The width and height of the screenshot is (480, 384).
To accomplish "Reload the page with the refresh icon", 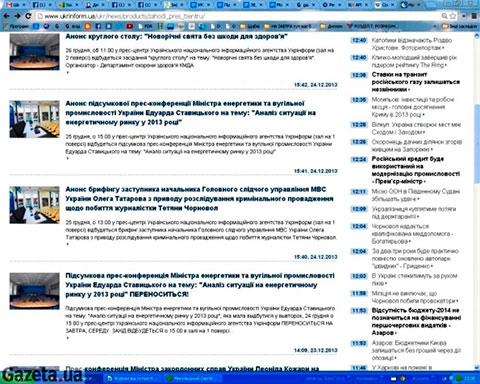I will 28,16.
